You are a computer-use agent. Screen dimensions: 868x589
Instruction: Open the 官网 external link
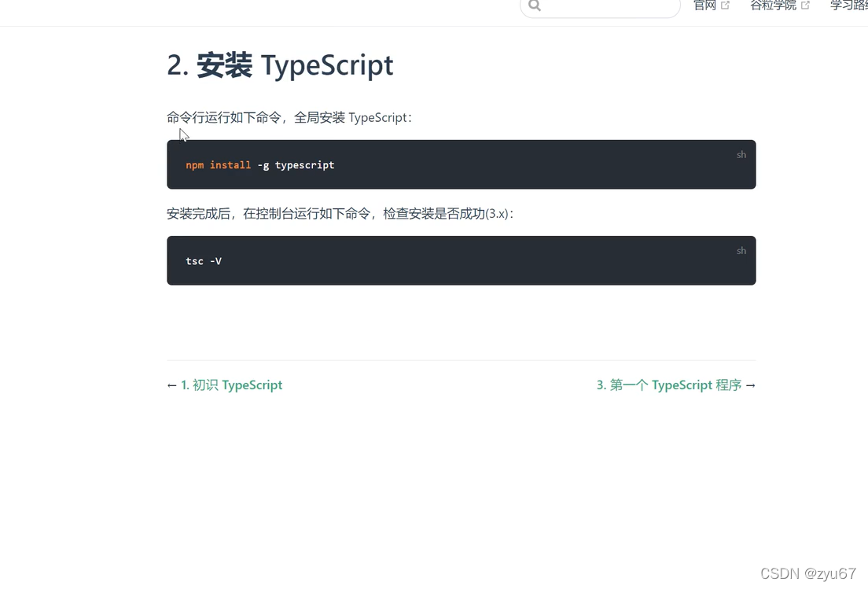(712, 6)
